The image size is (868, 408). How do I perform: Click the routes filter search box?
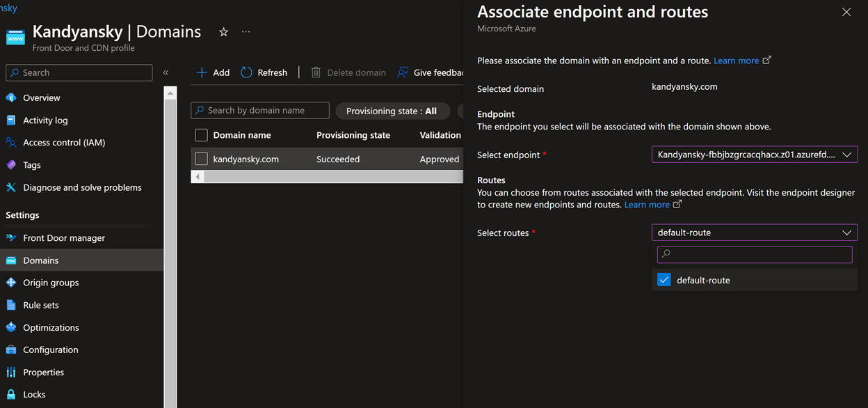click(x=755, y=255)
